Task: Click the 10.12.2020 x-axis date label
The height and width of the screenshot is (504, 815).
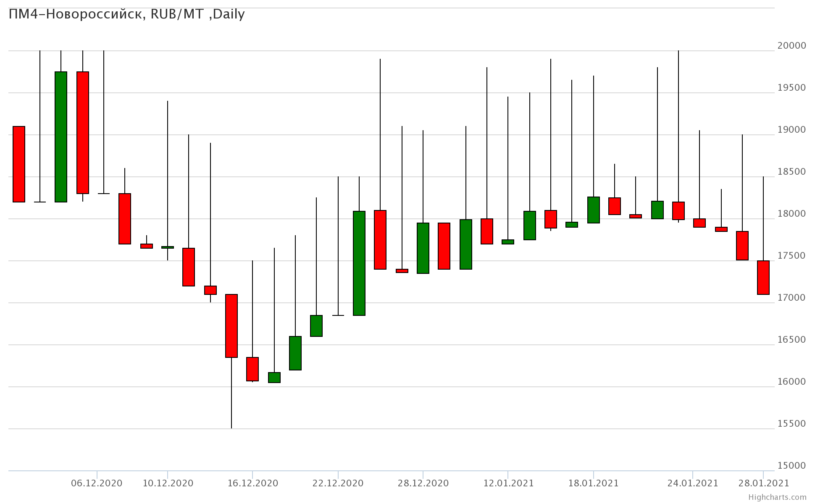Action: (x=168, y=483)
